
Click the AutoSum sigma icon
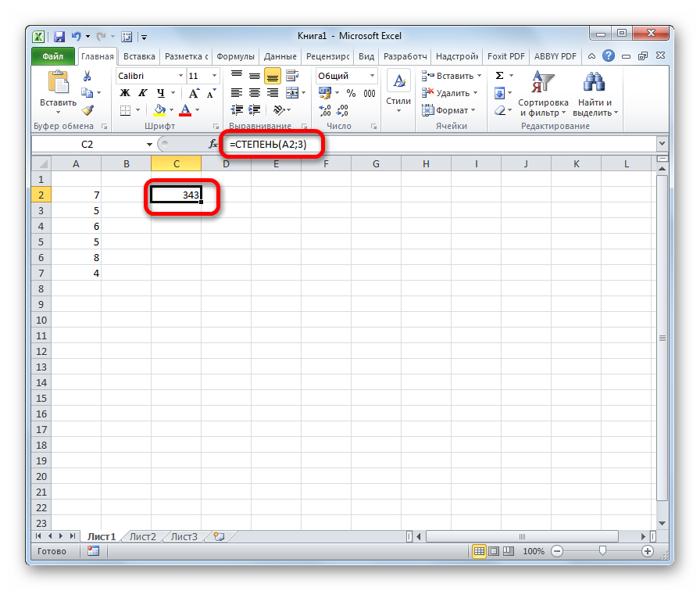(x=499, y=76)
